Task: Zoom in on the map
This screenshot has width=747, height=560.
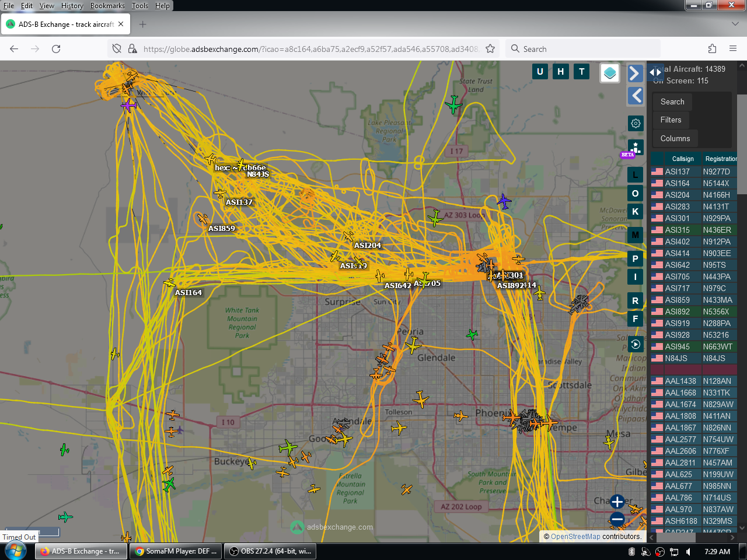Action: click(617, 501)
